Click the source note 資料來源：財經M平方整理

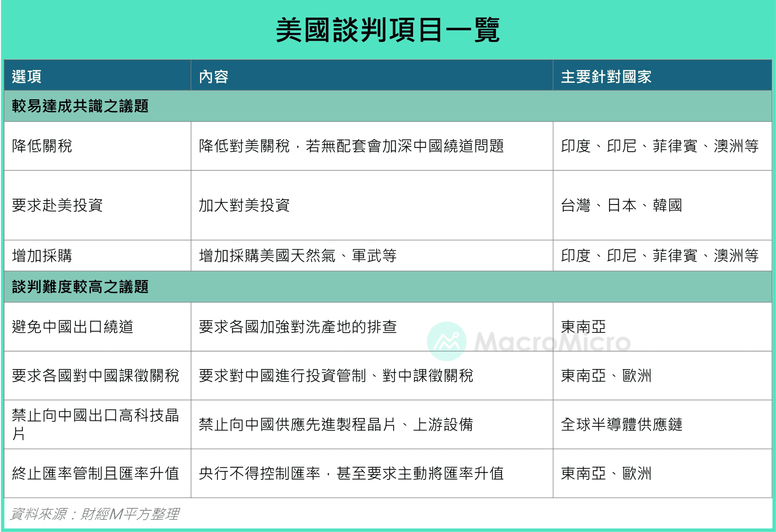94,514
